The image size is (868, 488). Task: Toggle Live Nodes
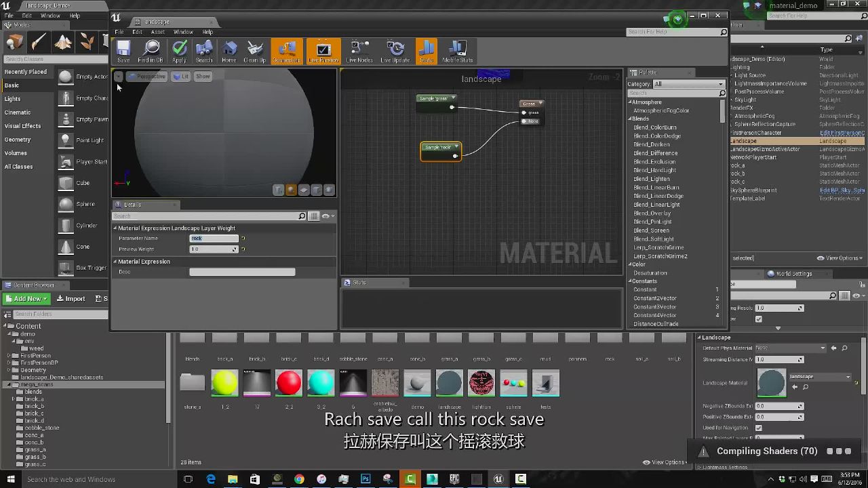pyautogui.click(x=359, y=52)
